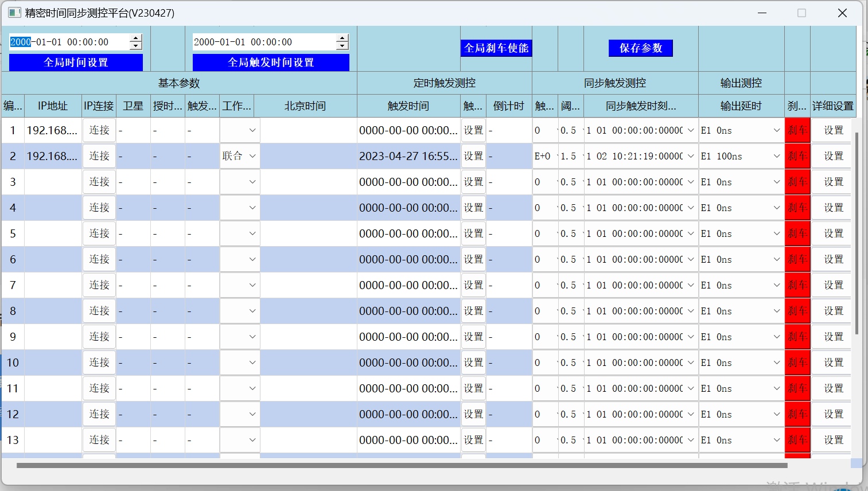Connect device in row 2
This screenshot has width=868, height=491.
[x=99, y=156]
